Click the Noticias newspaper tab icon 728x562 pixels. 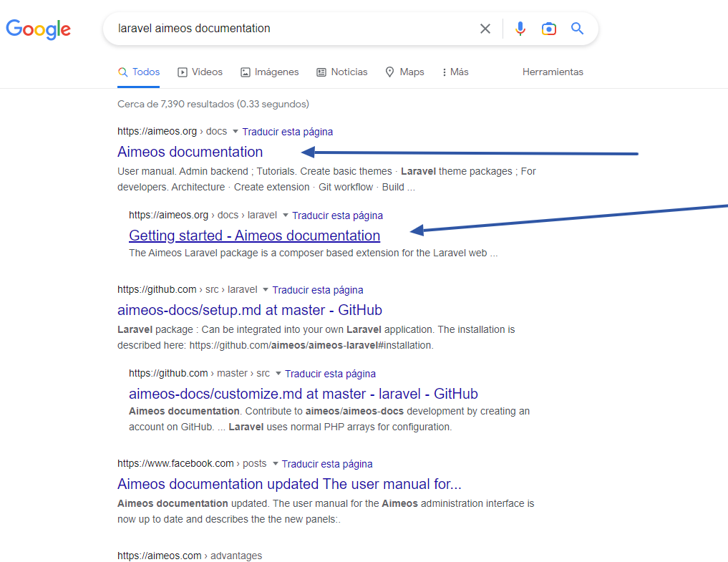321,72
